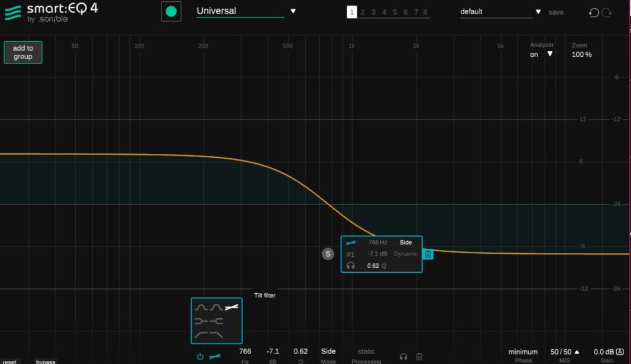Choose the high-pass filter shape in popup

[201, 335]
